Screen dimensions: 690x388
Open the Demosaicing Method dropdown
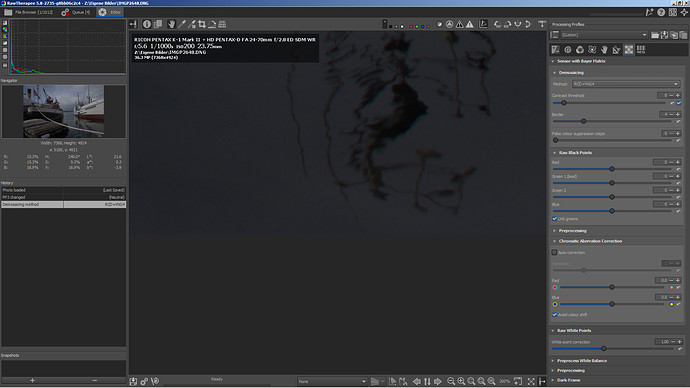[626, 84]
